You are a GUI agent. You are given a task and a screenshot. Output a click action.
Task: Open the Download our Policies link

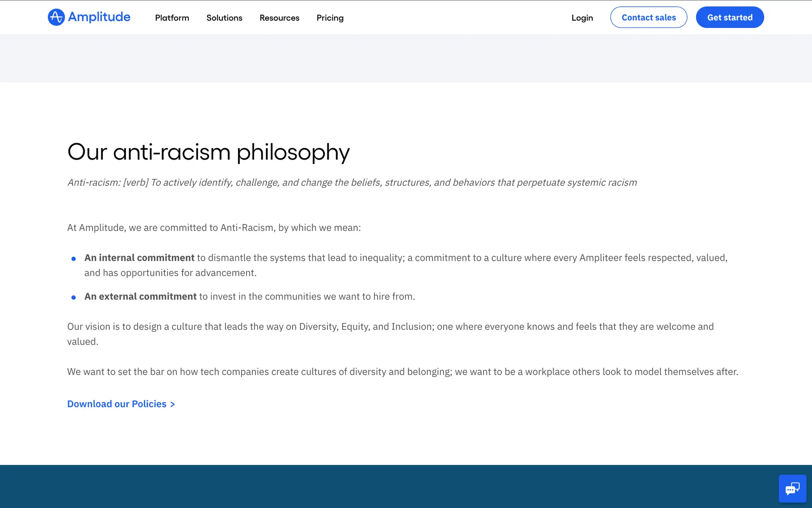[117, 404]
